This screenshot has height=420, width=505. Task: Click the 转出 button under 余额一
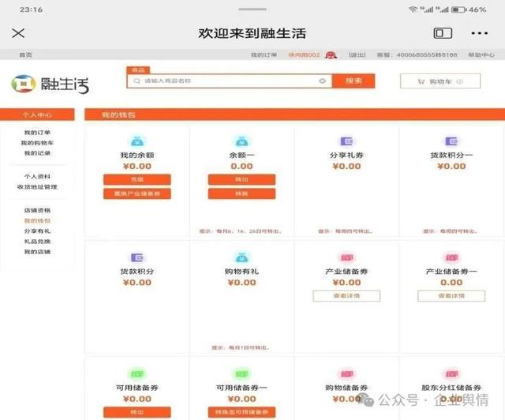click(x=242, y=179)
